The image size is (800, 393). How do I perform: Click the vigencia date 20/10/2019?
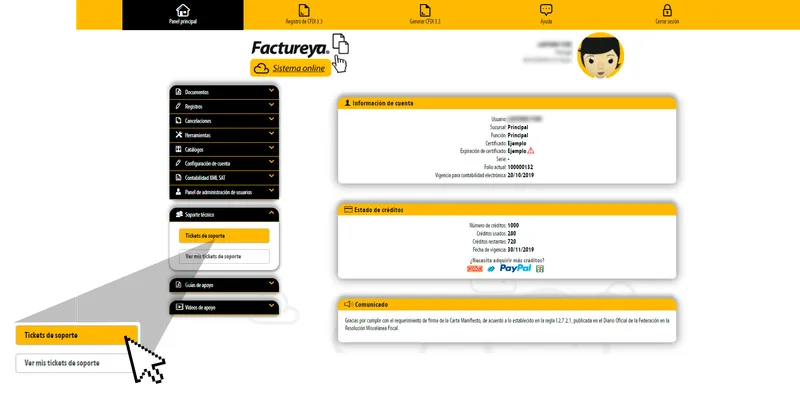(521, 175)
